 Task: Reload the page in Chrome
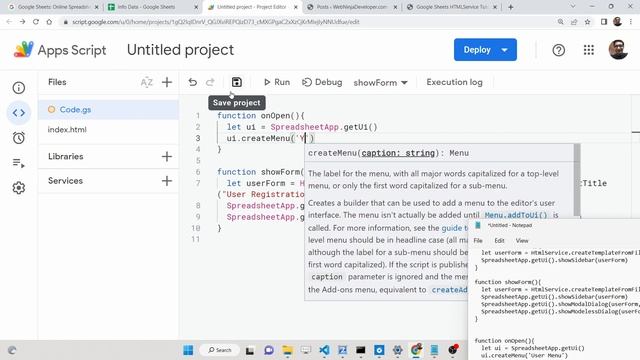click(36, 22)
